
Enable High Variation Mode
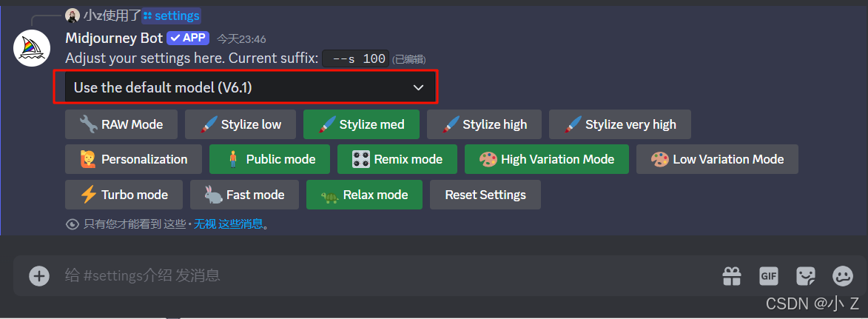[547, 160]
